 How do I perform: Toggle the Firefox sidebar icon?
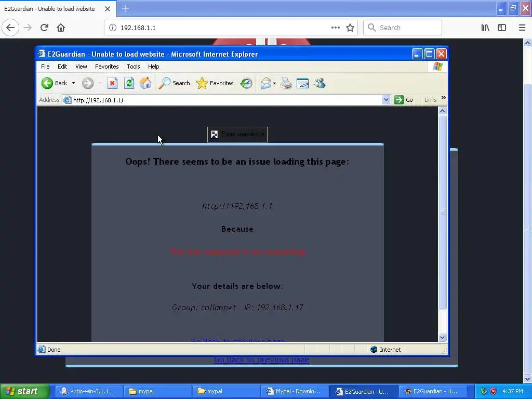pos(502,28)
